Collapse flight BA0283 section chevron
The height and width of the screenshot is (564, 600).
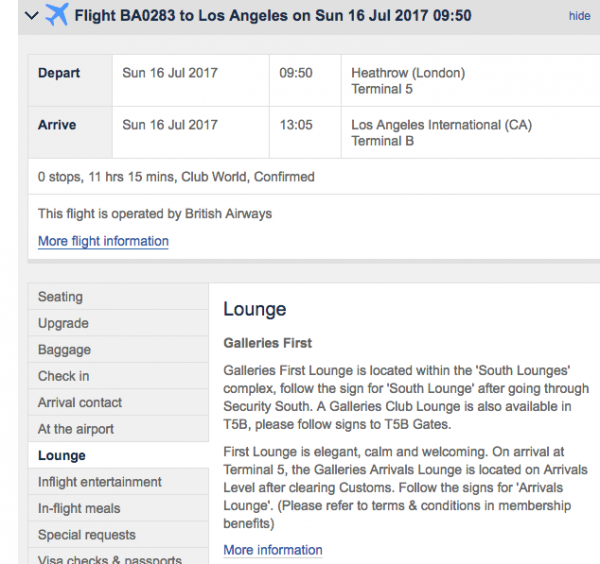tap(31, 16)
